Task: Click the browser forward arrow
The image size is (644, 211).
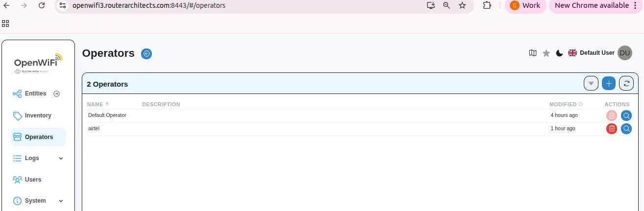Action: 24,5
